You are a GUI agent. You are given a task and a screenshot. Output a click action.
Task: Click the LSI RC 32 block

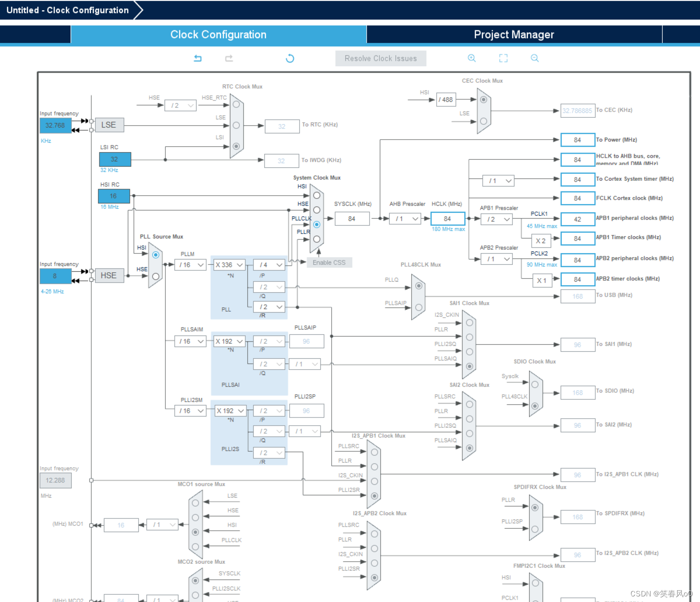115,159
